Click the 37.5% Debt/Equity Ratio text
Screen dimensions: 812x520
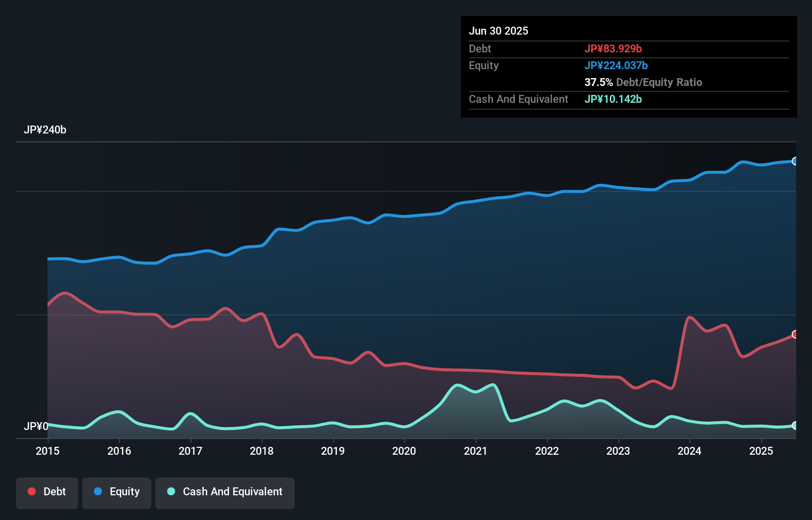click(643, 82)
